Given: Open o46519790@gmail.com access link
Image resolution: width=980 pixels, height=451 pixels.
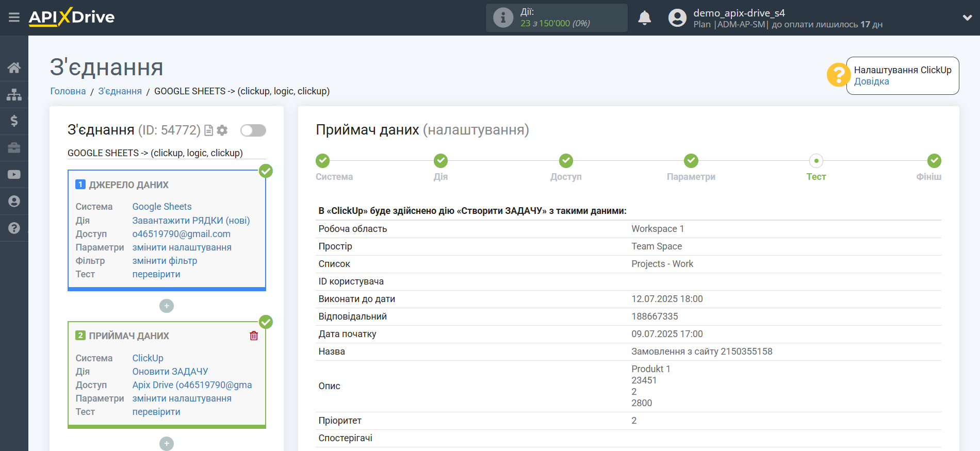Looking at the screenshot, I should click(182, 234).
